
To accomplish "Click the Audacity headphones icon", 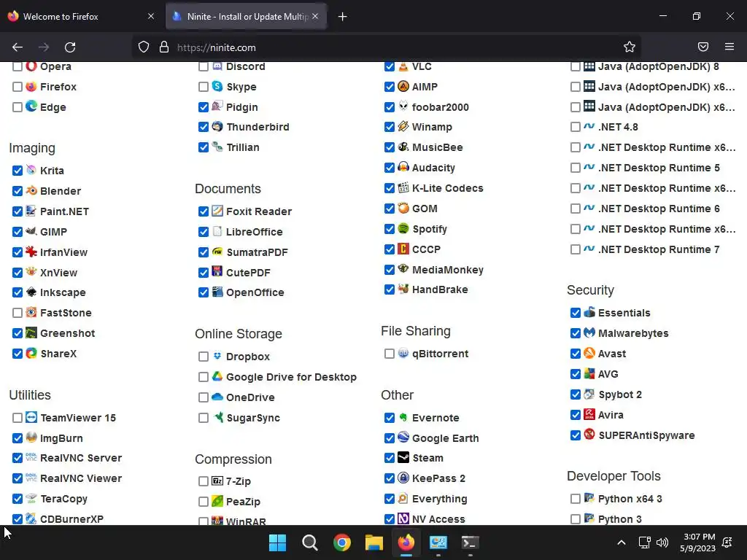I will click(403, 167).
